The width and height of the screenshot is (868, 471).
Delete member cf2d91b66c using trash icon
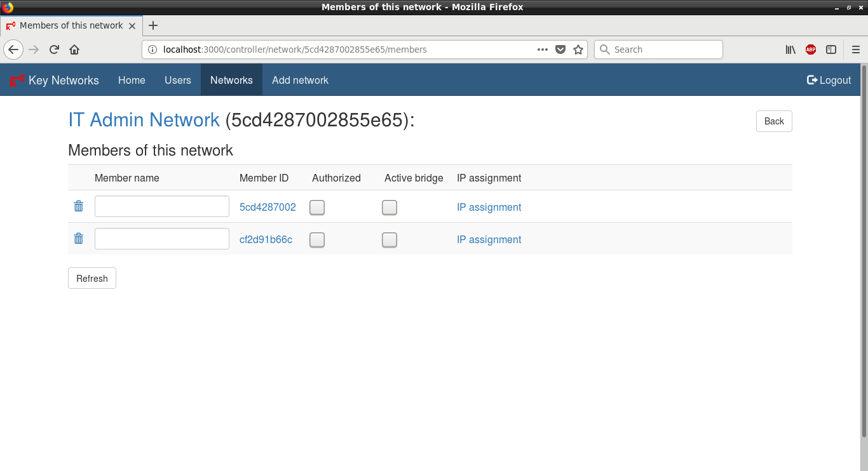point(79,239)
